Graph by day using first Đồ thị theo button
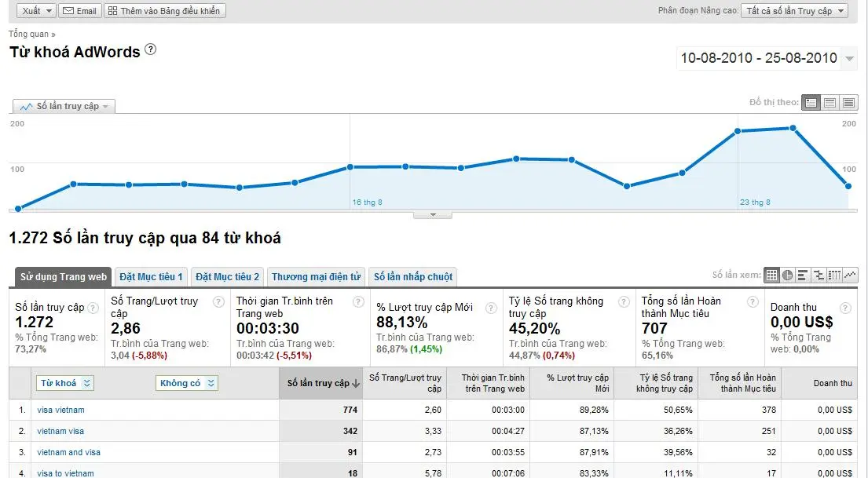Screen dimensions: 868x478 point(811,103)
